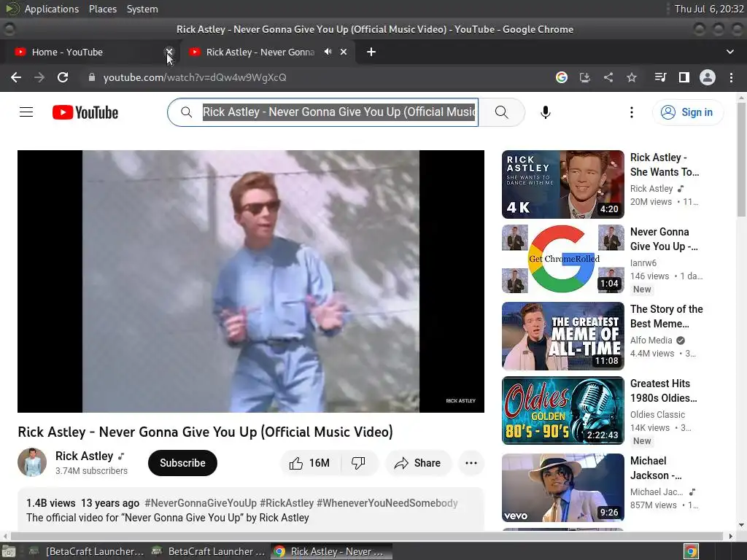Open System menu
Viewport: 747px width, 560px height.
[142, 9]
